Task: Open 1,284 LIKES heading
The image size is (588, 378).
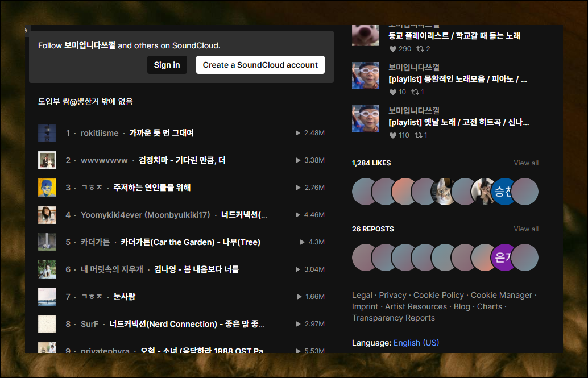Action: click(x=371, y=163)
